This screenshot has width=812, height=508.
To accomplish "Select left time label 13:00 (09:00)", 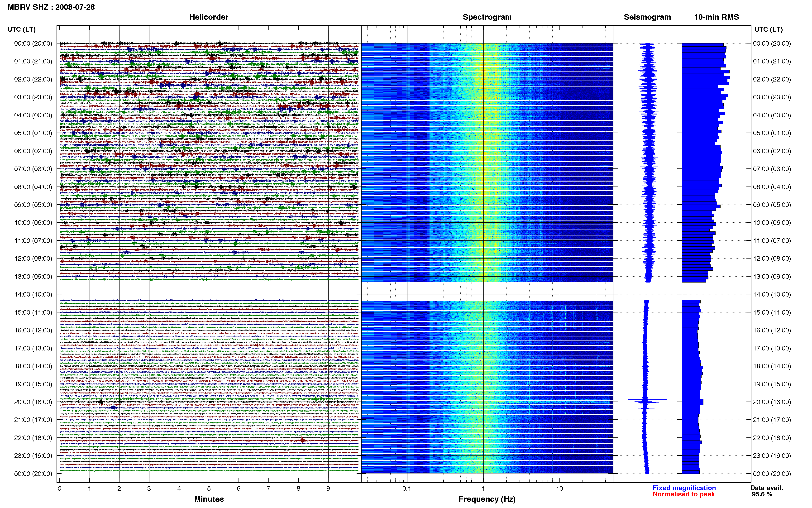I will click(x=33, y=277).
